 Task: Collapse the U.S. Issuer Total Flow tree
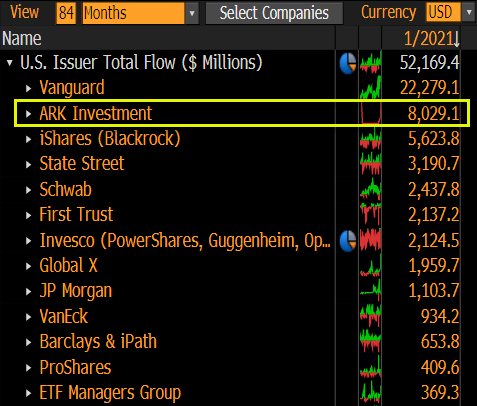(10, 63)
